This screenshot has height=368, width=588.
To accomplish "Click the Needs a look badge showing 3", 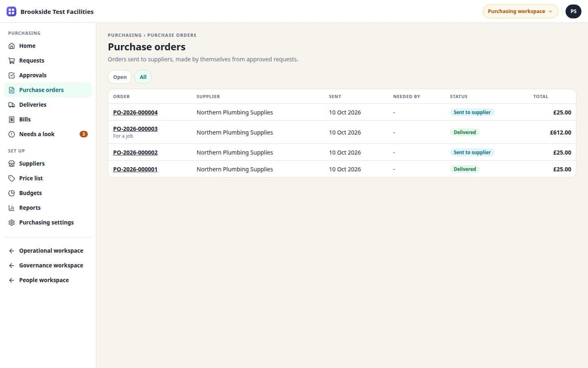I will point(83,134).
